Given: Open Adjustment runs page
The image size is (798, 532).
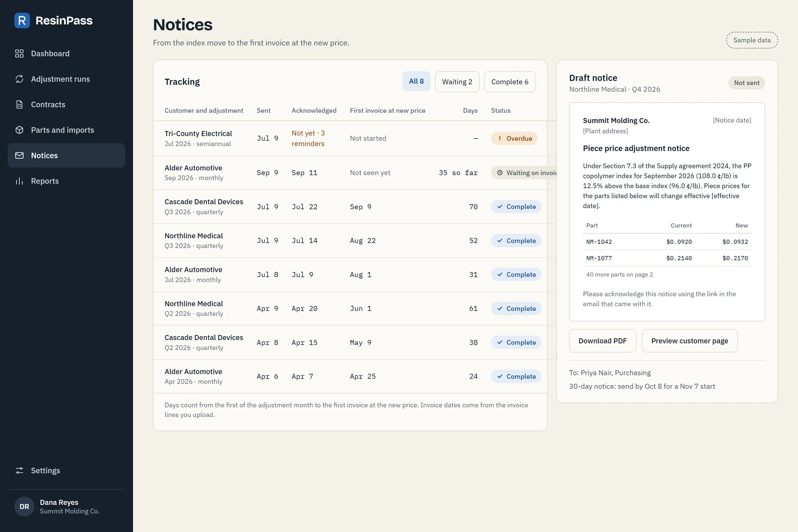Looking at the screenshot, I should click(66, 79).
